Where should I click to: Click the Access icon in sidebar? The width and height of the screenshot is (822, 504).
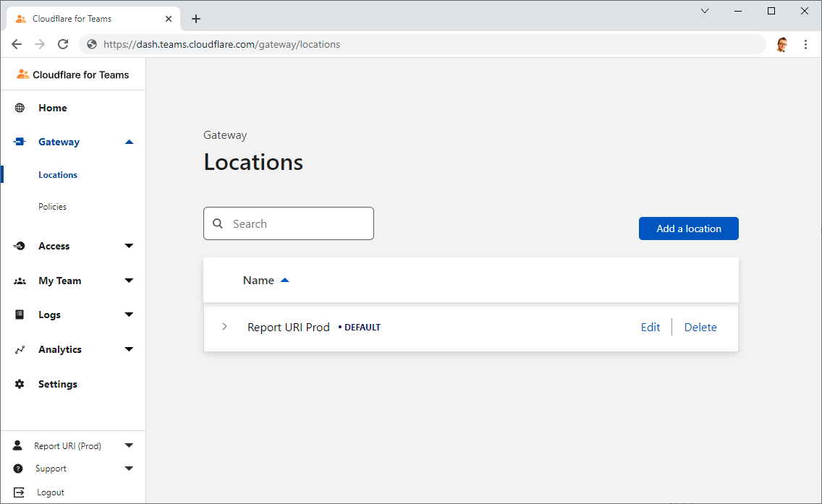pos(20,246)
